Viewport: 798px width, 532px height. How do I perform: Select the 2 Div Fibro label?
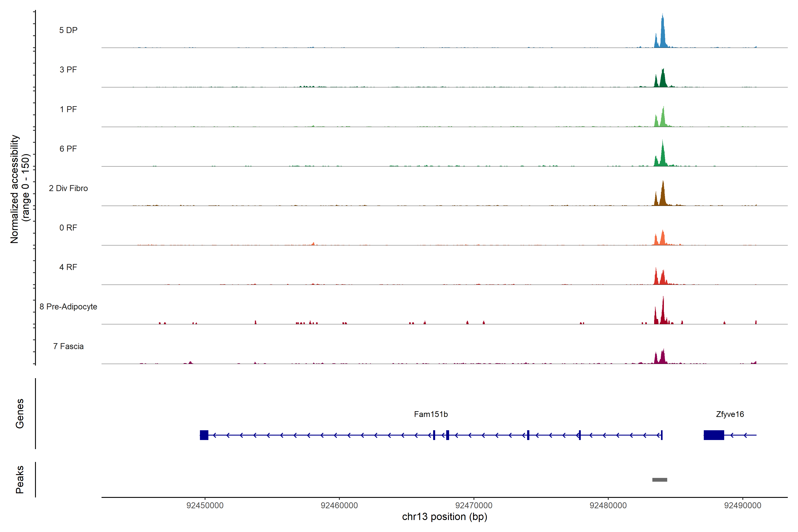(x=68, y=188)
